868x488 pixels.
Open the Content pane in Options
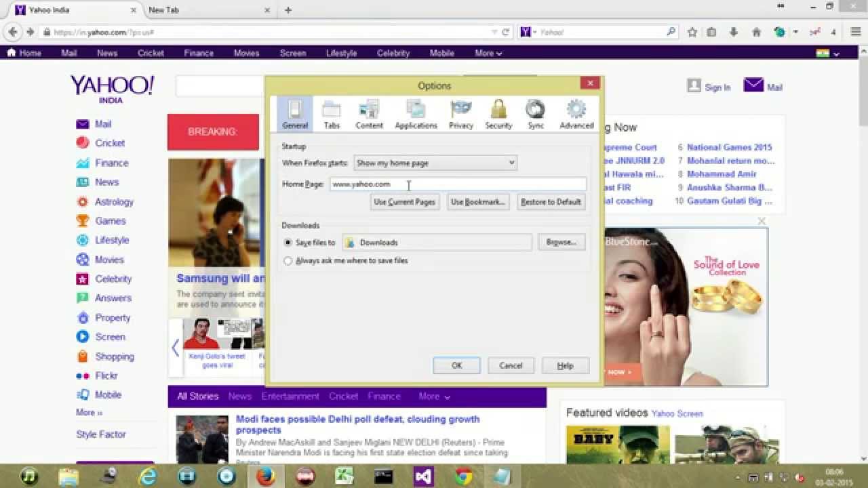pyautogui.click(x=369, y=114)
